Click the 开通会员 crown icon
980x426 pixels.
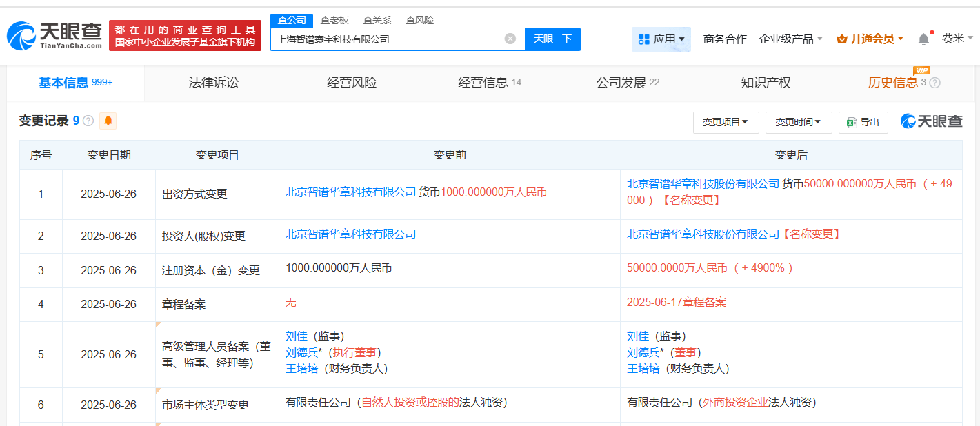841,39
